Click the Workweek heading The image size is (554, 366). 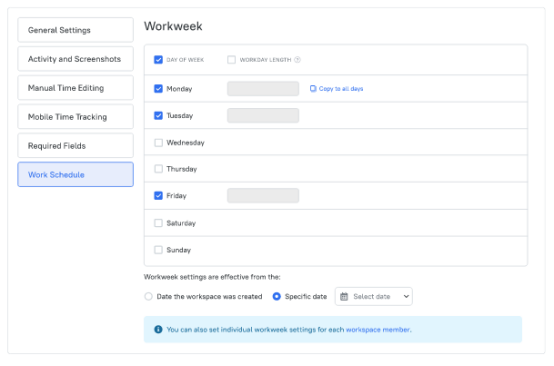[x=173, y=26]
